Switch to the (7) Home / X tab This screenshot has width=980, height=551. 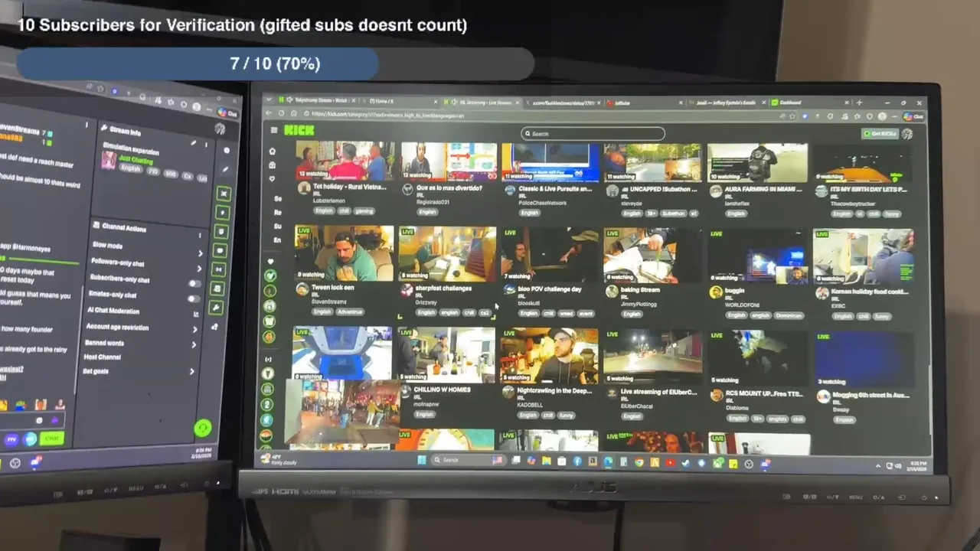click(398, 101)
